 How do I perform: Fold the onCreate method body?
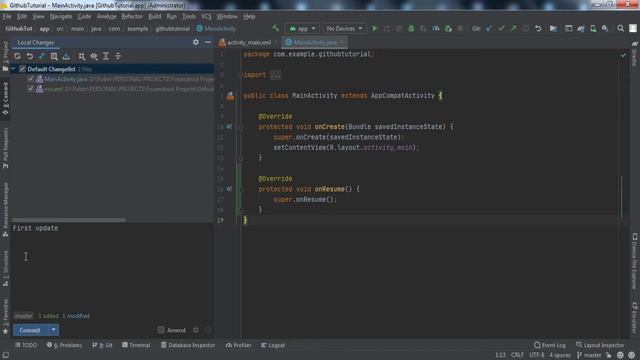point(241,127)
